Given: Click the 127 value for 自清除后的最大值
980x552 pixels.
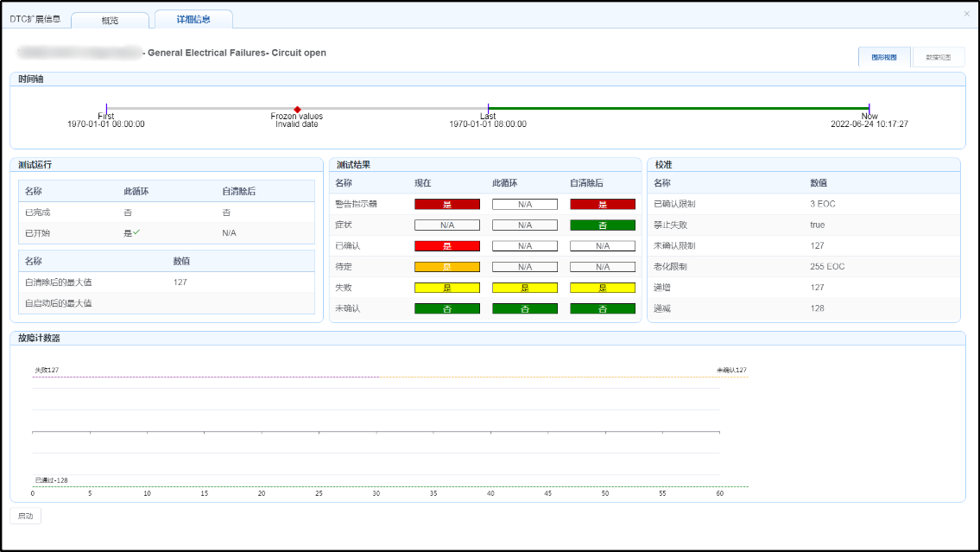Looking at the screenshot, I should click(180, 282).
